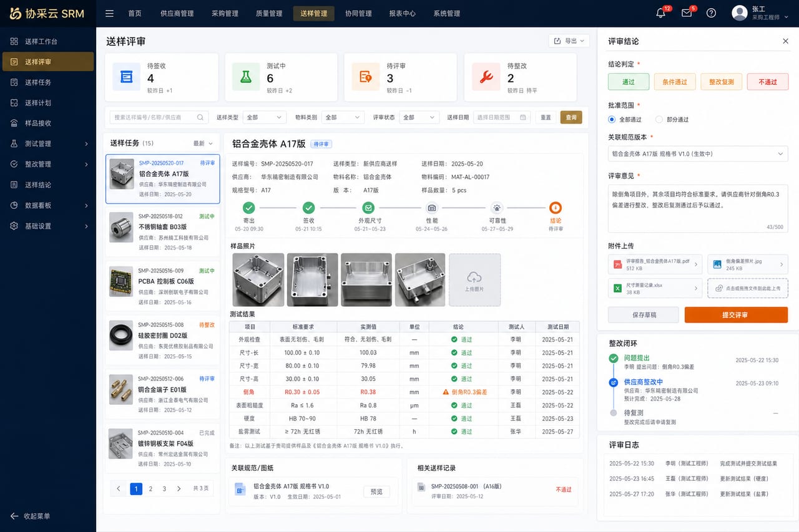Image resolution: width=799 pixels, height=532 pixels.
Task: Open the 供应商管理 top menu
Action: click(x=177, y=13)
